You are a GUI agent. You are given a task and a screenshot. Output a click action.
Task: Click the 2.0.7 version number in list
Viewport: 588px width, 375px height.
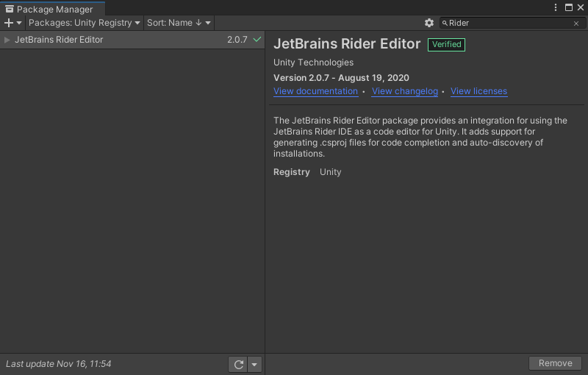click(x=237, y=40)
